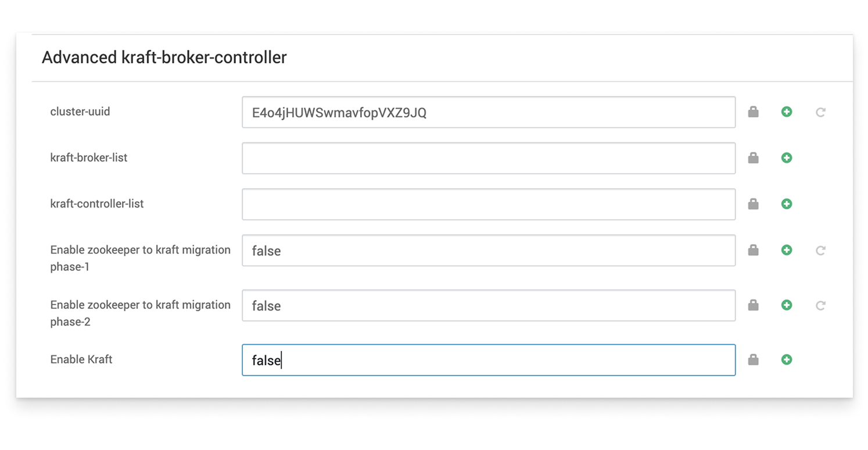Click the lock icon for kraft-broker-list
Image resolution: width=868 pixels, height=450 pixels.
pyautogui.click(x=753, y=158)
